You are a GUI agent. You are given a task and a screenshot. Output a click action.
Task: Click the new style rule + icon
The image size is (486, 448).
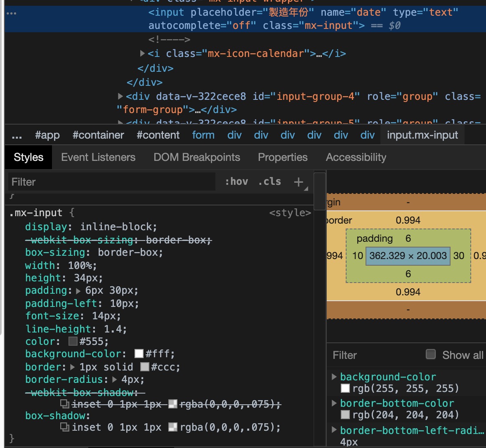pyautogui.click(x=298, y=181)
